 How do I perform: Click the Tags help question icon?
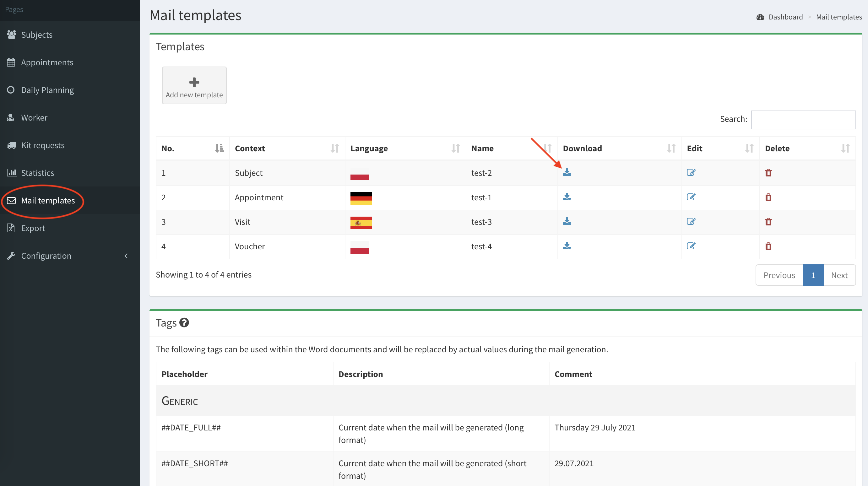184,323
